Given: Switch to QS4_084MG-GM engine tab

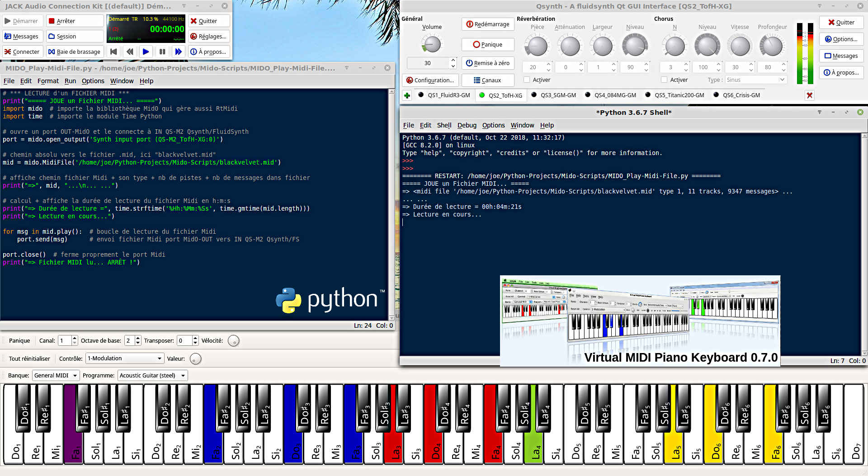Looking at the screenshot, I should pyautogui.click(x=610, y=95).
